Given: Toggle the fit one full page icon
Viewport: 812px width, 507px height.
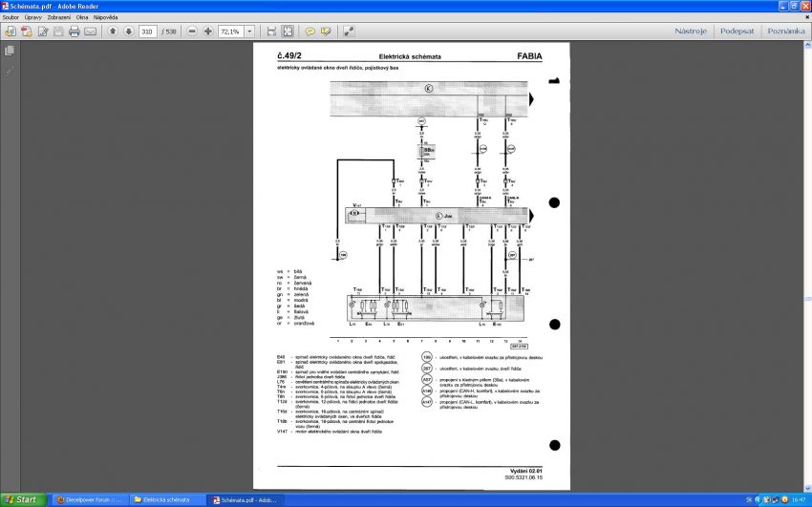Looking at the screenshot, I should click(x=288, y=32).
